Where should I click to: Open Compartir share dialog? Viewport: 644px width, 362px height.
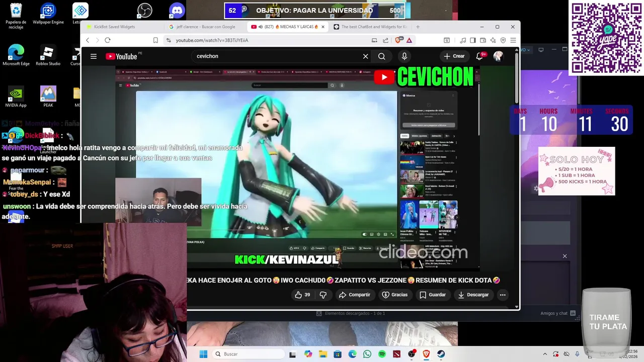pyautogui.click(x=355, y=295)
